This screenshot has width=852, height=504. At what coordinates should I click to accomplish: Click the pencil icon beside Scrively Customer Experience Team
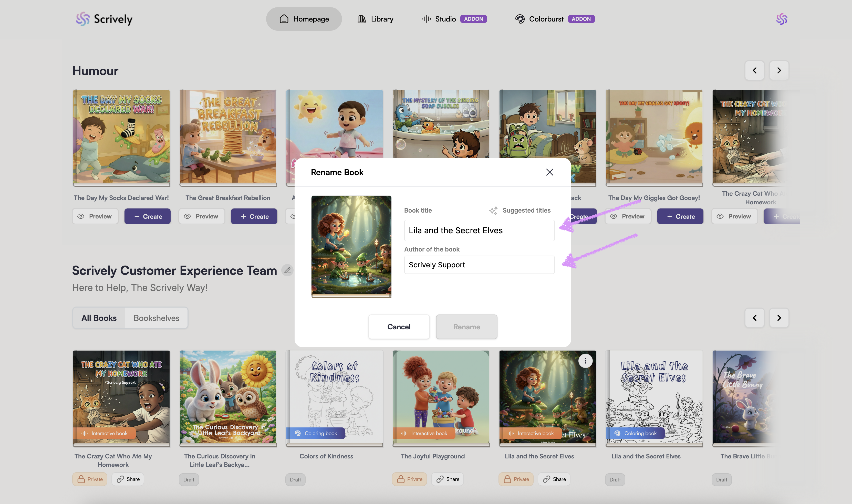287,270
